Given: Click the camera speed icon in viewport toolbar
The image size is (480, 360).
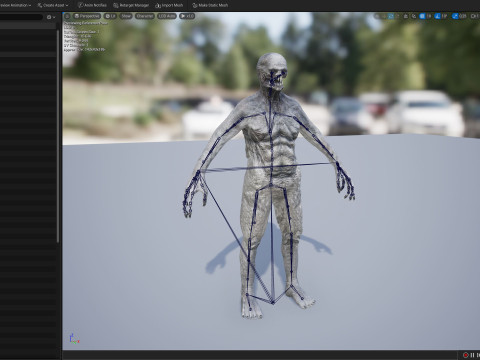Looking at the screenshot, I should pos(475,16).
